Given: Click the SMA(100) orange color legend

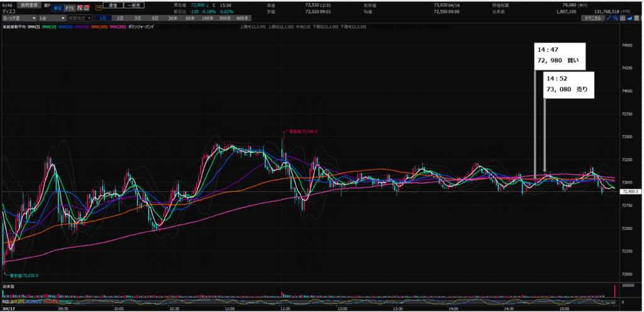Looking at the screenshot, I should pyautogui.click(x=100, y=26).
